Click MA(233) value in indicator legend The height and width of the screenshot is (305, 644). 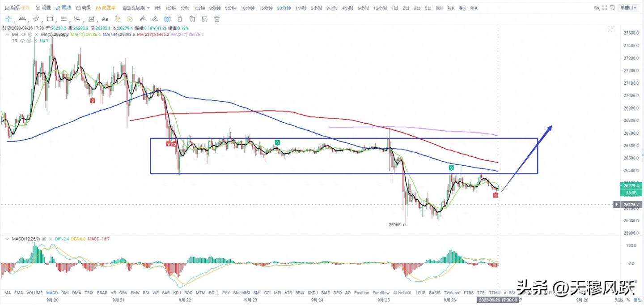[x=153, y=34]
